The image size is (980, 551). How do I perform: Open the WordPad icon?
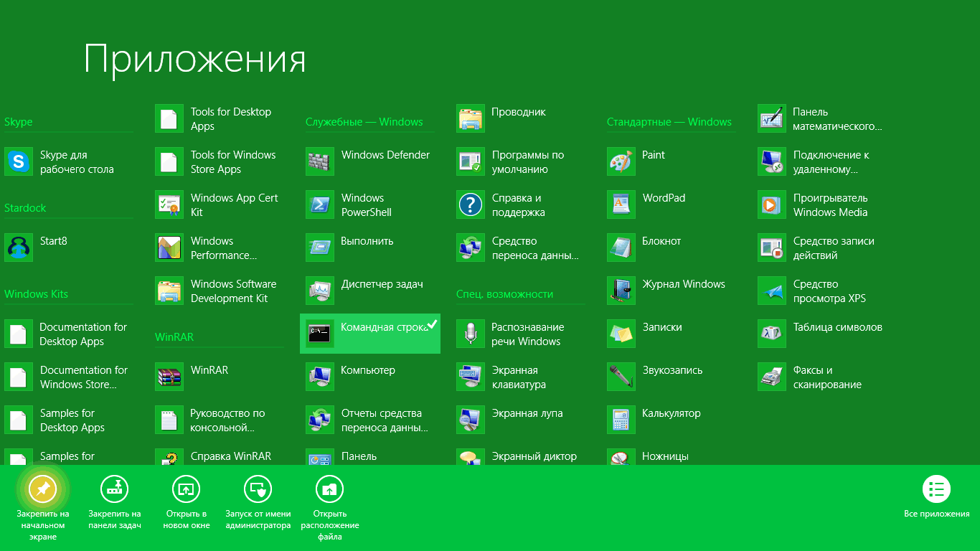(621, 205)
